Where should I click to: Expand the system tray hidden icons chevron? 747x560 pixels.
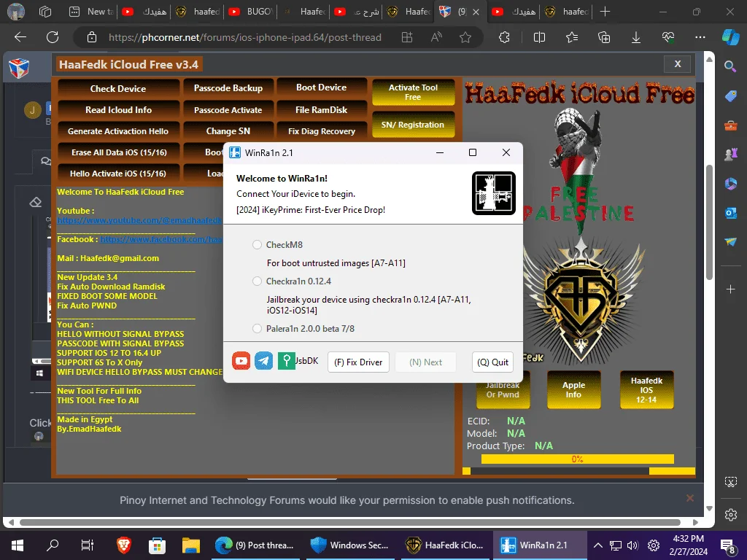(x=598, y=545)
